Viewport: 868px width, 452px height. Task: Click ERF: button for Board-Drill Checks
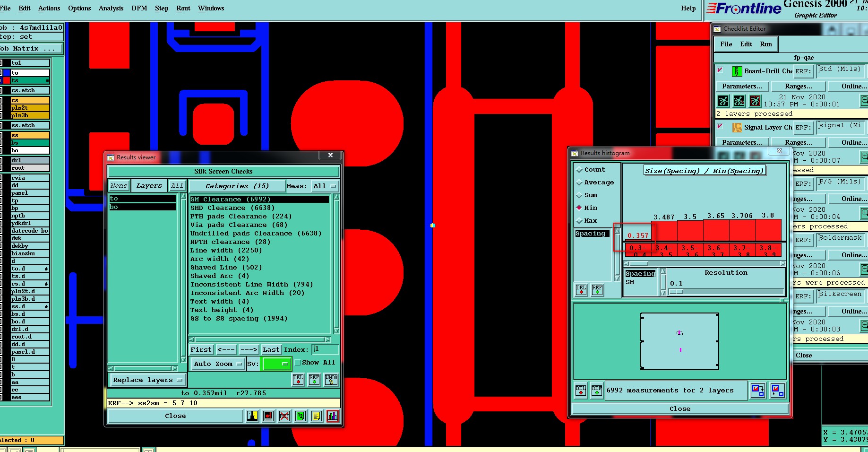(803, 71)
